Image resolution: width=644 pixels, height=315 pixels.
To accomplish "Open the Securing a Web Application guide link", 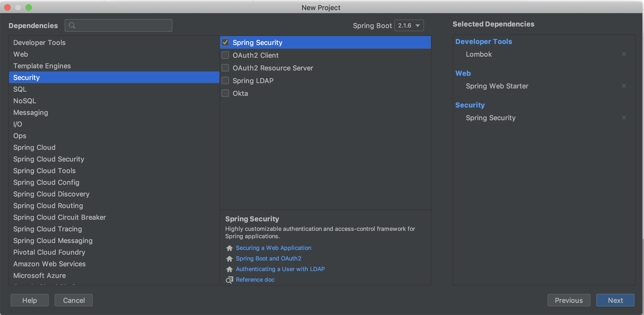I will tap(274, 248).
